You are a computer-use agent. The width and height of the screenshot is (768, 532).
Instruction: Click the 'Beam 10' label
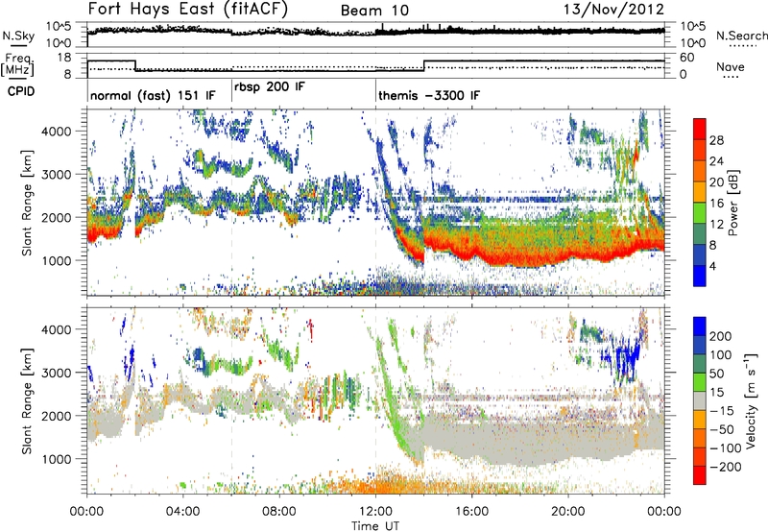[374, 11]
